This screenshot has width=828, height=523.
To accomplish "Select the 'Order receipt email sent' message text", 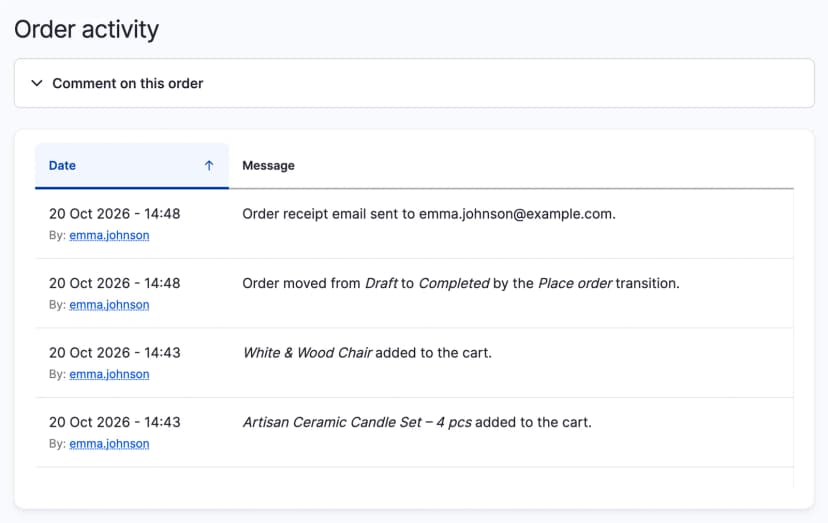I will pyautogui.click(x=429, y=214).
